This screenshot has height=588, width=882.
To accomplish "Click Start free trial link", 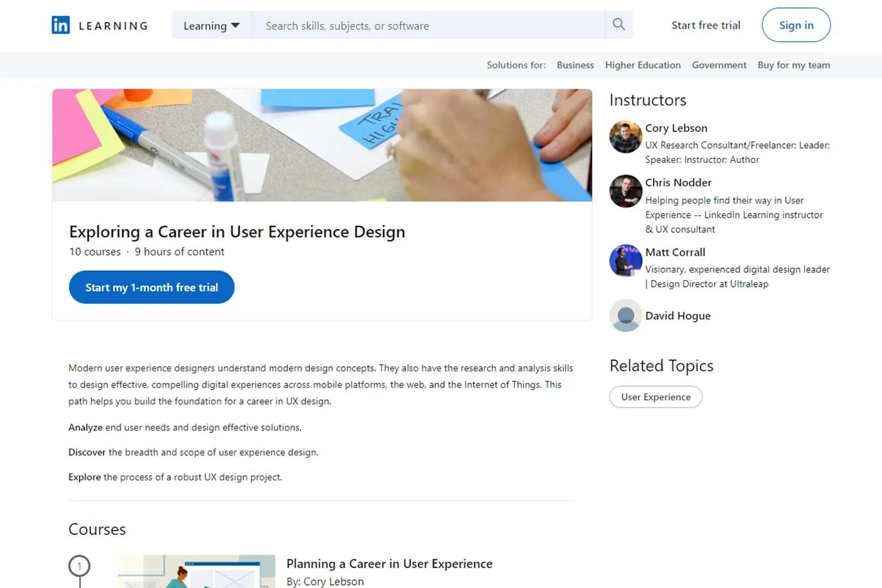I will [x=706, y=25].
